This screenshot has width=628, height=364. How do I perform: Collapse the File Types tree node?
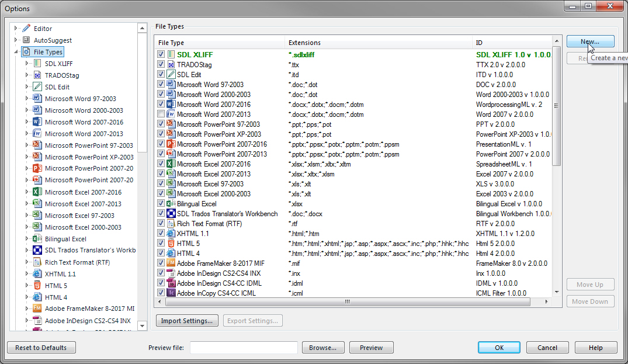coord(16,51)
